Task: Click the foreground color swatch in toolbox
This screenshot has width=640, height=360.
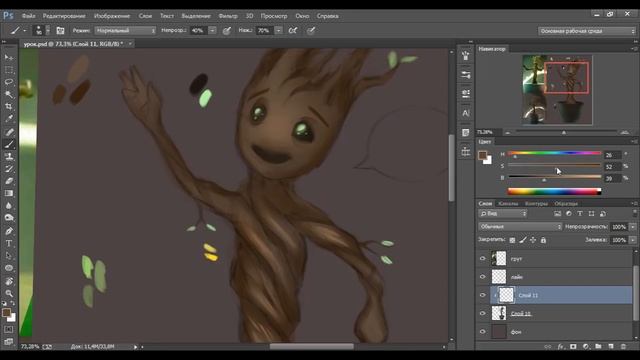Action: pos(6,313)
